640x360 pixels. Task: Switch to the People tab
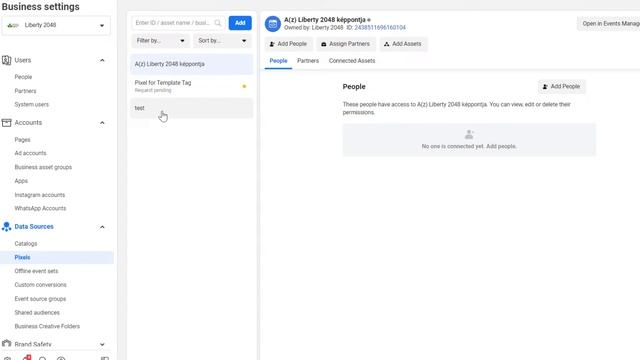278,61
